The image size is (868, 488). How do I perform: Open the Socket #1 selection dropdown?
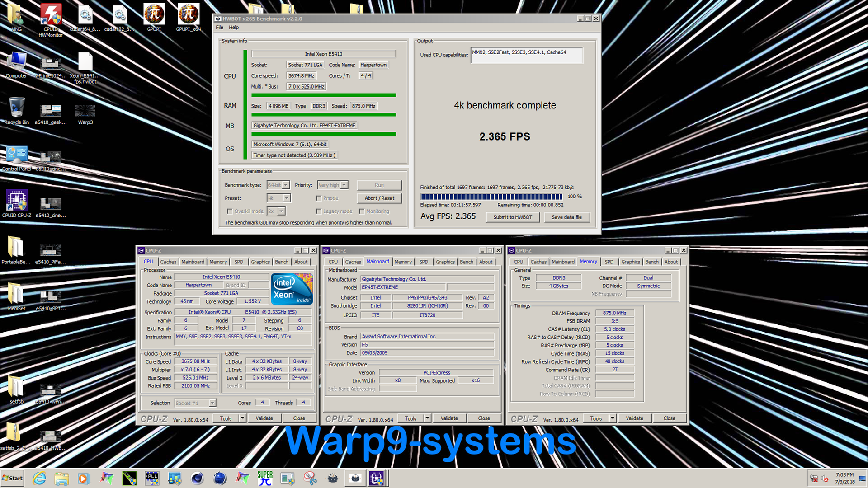195,403
